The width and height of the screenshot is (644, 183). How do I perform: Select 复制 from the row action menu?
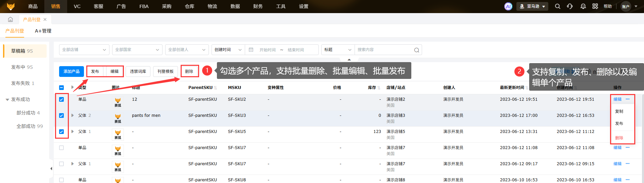[619, 111]
